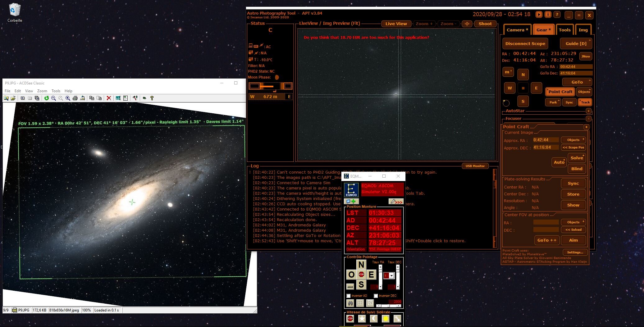The width and height of the screenshot is (644, 327).
Task: Click the info 'i' icon in APT title bar
Action: [548, 15]
